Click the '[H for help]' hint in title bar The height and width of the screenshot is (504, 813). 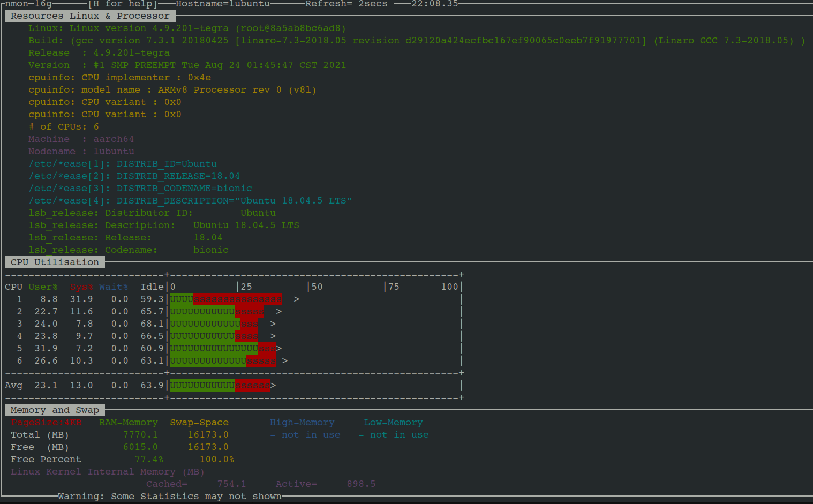click(123, 4)
